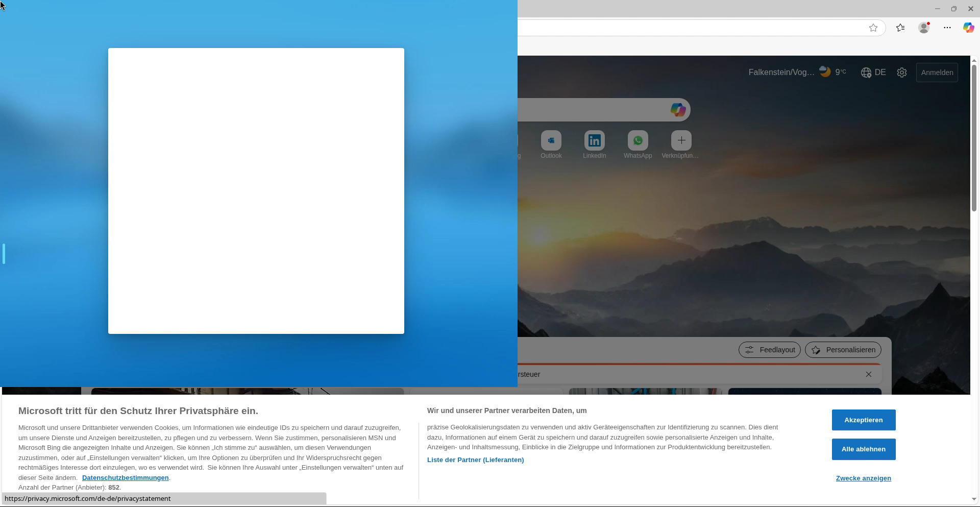
Task: Open the Liste der Partner (Lieferanten) link
Action: 475,460
